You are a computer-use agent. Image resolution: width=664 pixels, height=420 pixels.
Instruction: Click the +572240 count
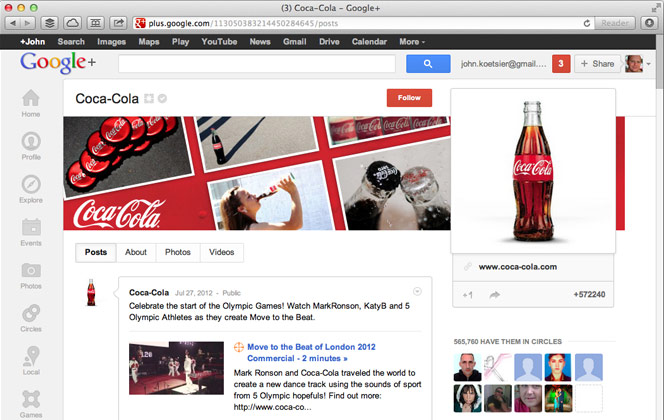click(x=589, y=295)
